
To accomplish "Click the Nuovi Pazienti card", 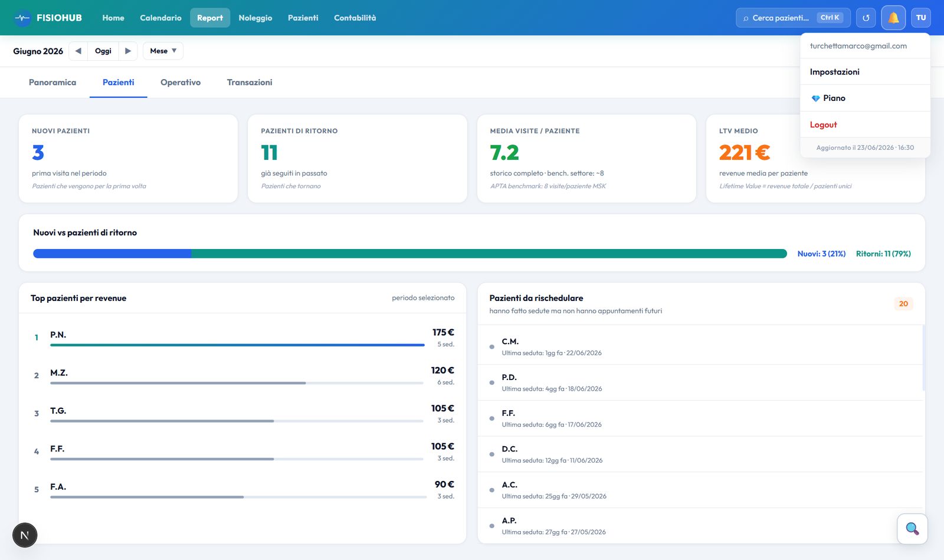I will point(128,159).
